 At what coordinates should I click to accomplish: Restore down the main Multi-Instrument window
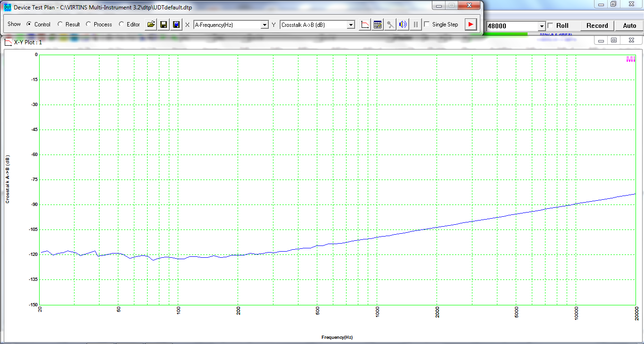coord(613,4)
